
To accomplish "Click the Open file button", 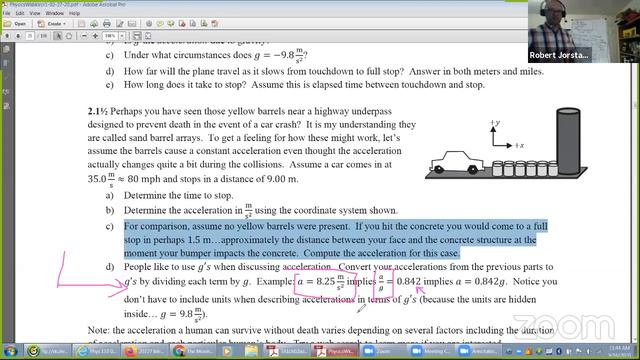I will 15,24.
